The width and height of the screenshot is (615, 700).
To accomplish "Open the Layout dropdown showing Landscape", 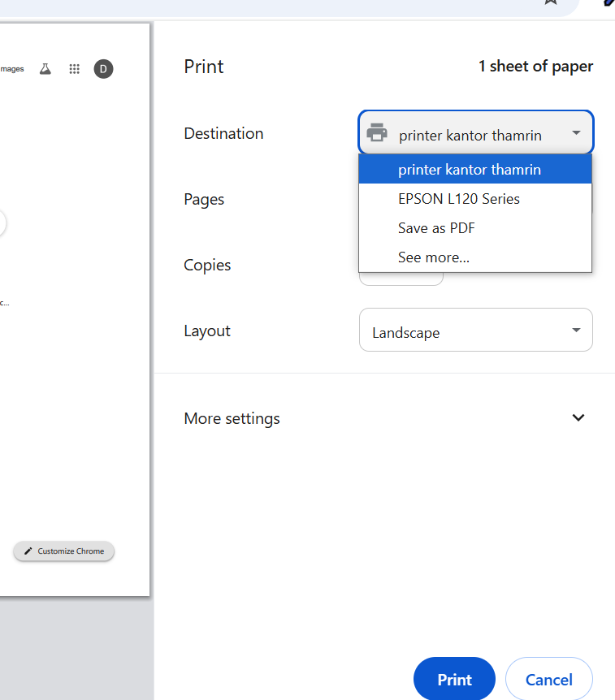I will (x=475, y=331).
